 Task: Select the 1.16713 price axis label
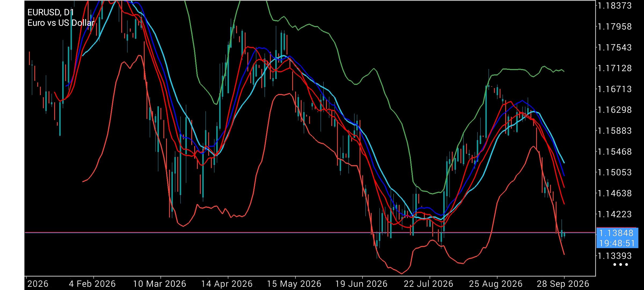614,89
